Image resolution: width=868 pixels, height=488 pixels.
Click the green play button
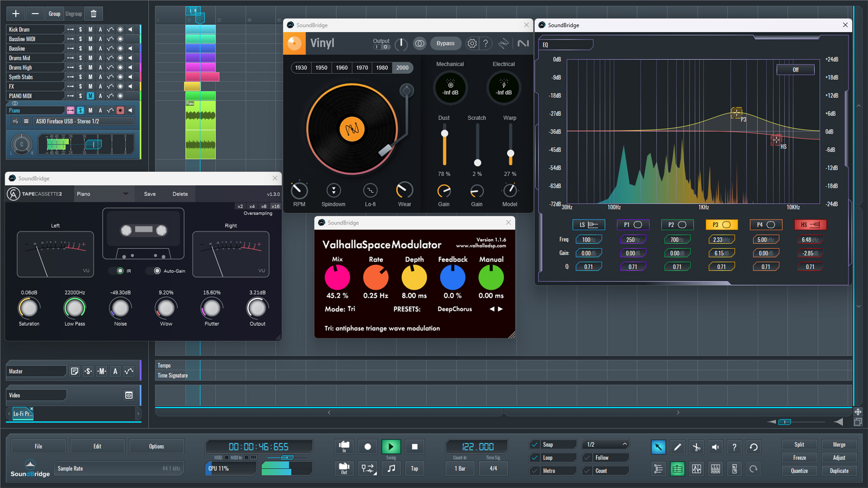tap(391, 447)
